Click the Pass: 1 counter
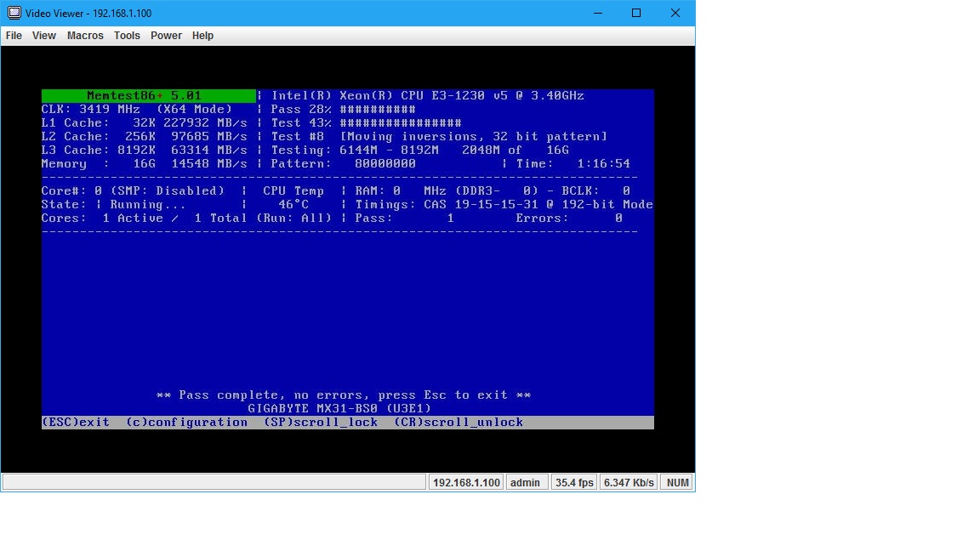 (404, 219)
